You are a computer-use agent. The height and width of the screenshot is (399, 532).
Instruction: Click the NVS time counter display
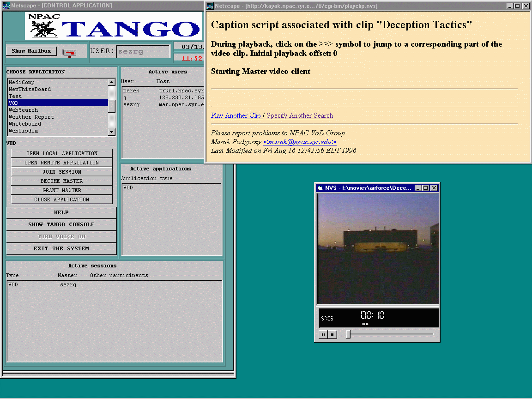tap(372, 315)
